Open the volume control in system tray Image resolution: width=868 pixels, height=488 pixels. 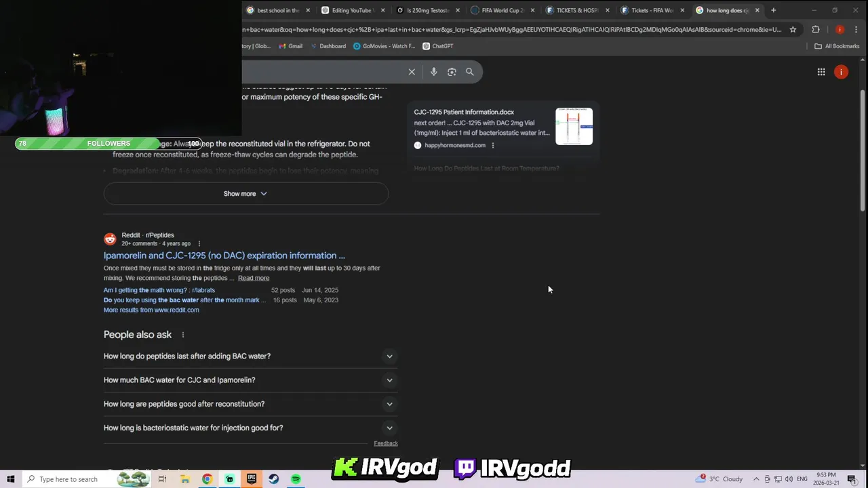tap(789, 479)
